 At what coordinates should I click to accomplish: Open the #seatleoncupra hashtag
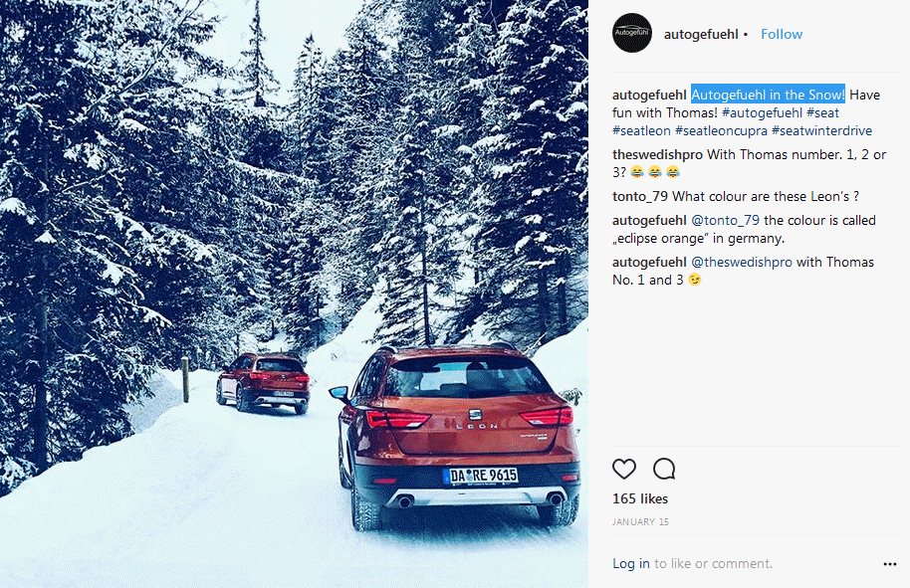pos(721,130)
